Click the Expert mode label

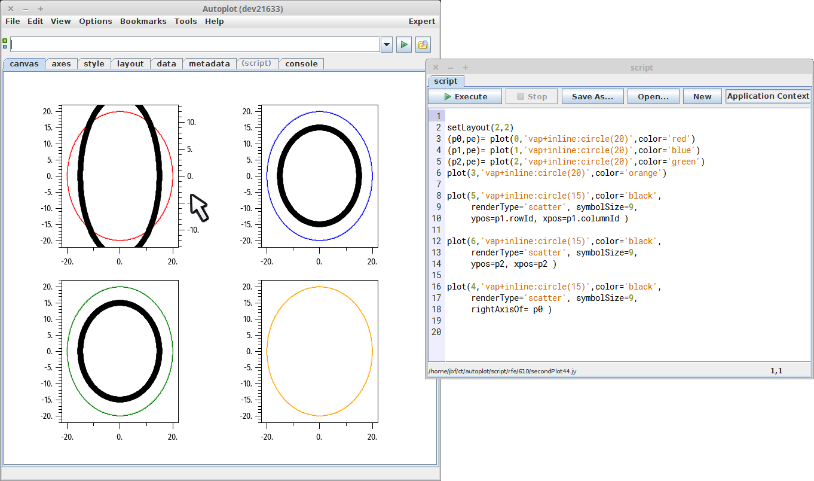tap(422, 21)
